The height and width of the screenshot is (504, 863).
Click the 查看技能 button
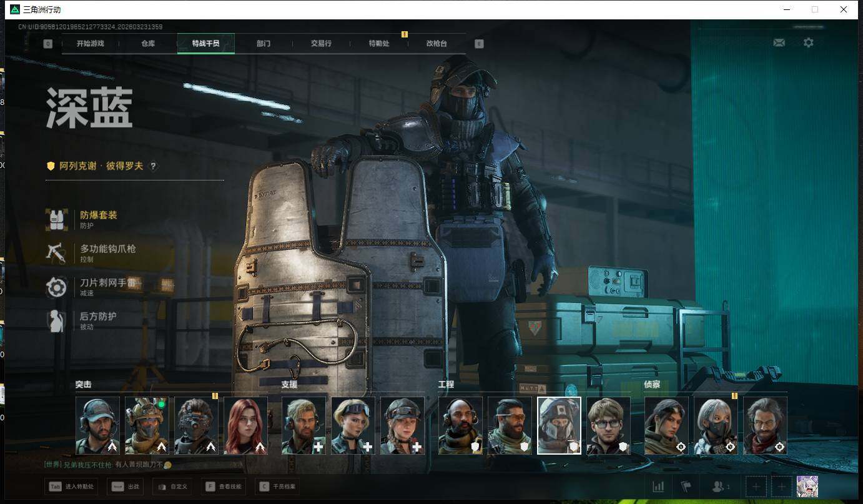pyautogui.click(x=224, y=487)
